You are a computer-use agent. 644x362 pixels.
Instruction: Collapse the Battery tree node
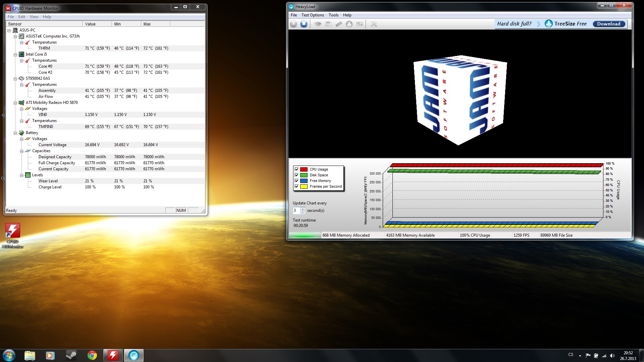click(15, 133)
